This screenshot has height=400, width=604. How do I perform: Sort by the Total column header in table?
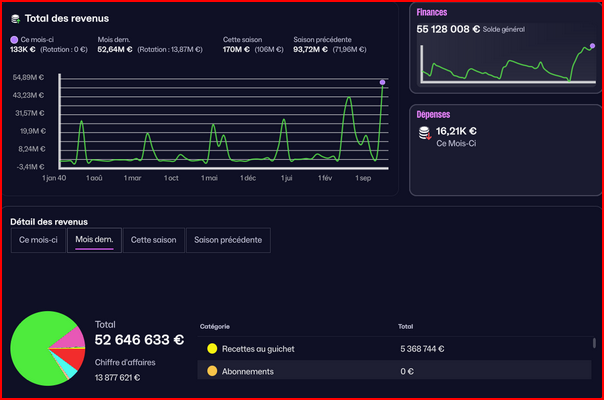tap(406, 326)
